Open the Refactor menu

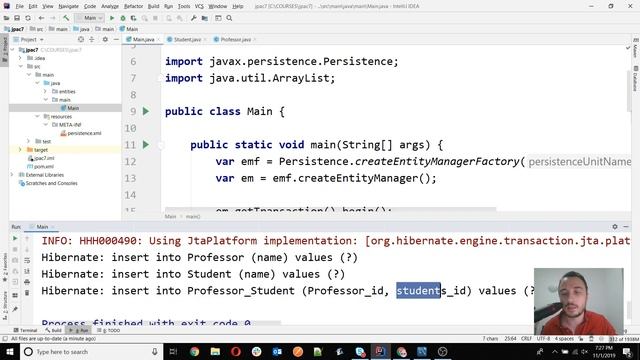click(133, 6)
